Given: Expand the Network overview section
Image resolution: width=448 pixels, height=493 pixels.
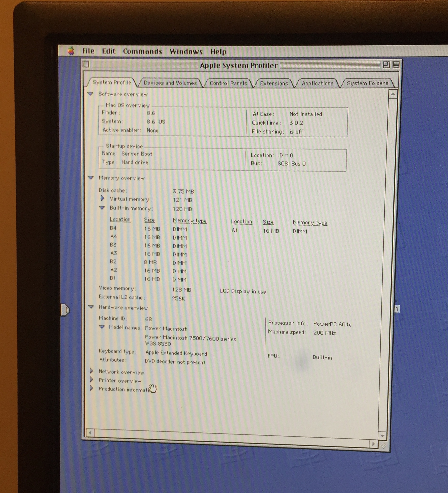Looking at the screenshot, I should (91, 371).
